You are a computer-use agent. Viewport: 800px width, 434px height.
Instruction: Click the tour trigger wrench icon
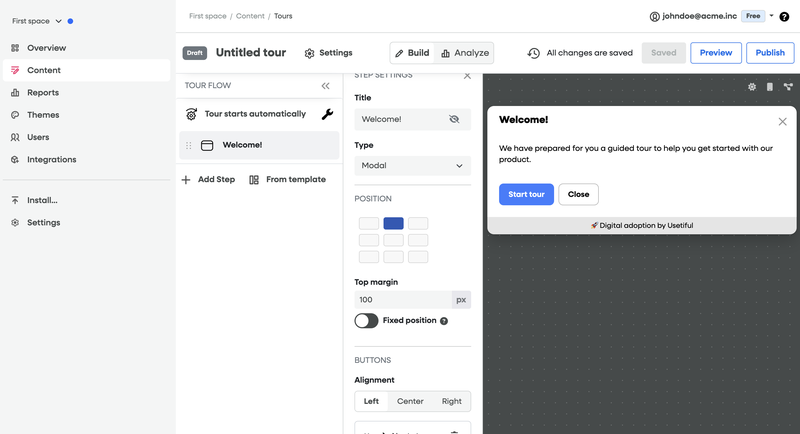pos(328,114)
